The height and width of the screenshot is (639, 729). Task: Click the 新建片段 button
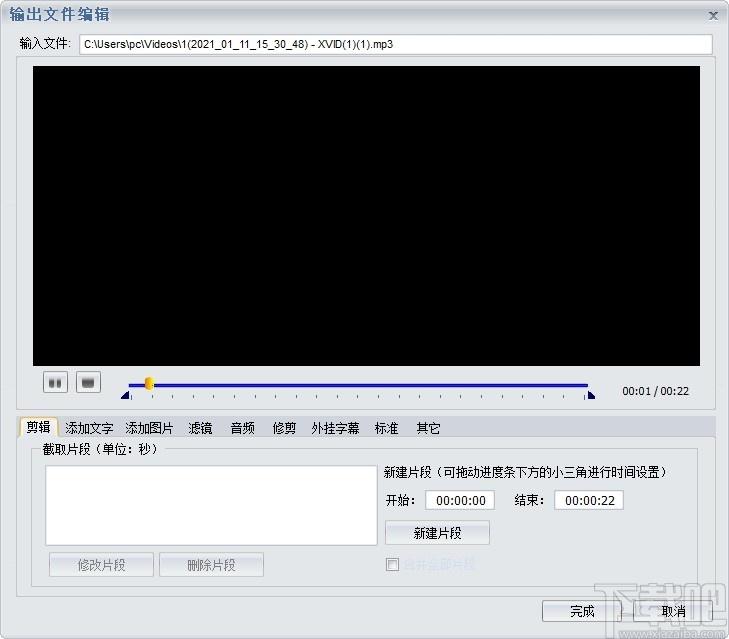tap(437, 533)
